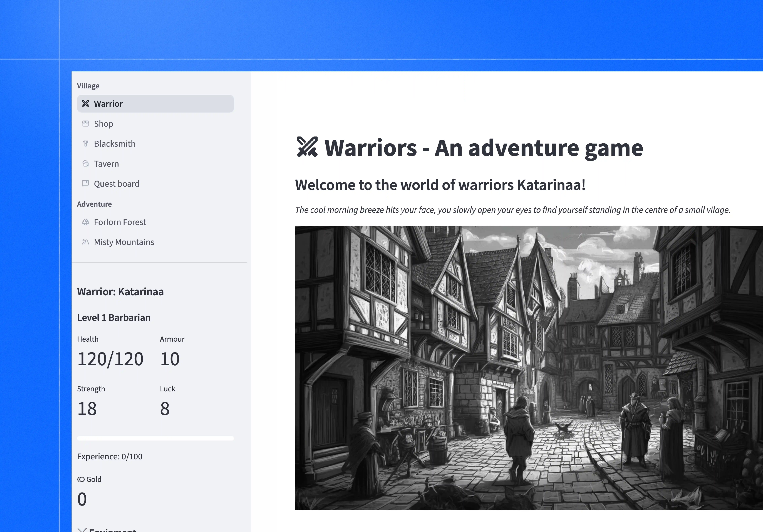
Task: Click the Blacksmith hammer icon
Action: click(85, 143)
